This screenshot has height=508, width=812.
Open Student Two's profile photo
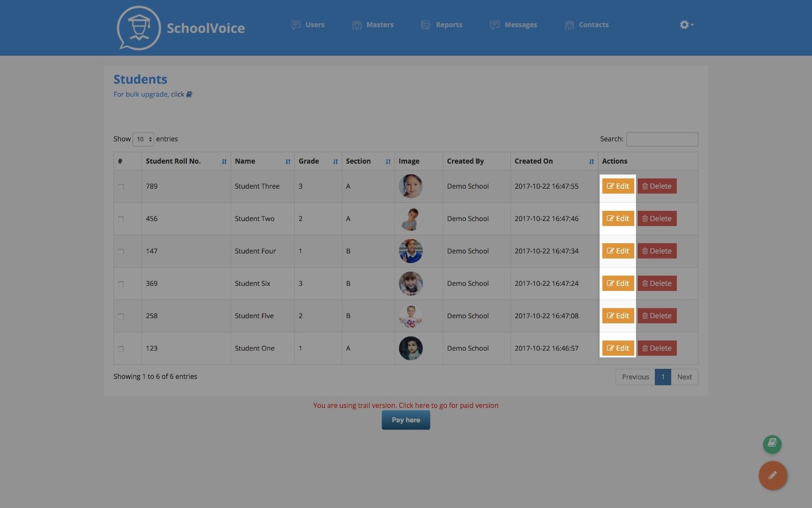tap(411, 219)
